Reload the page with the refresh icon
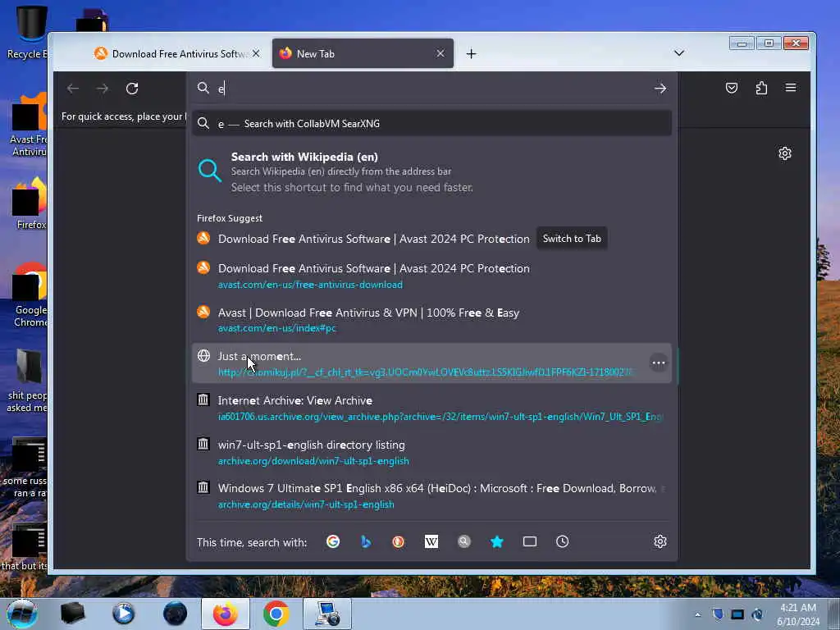Viewport: 840px width, 630px height. [x=132, y=89]
